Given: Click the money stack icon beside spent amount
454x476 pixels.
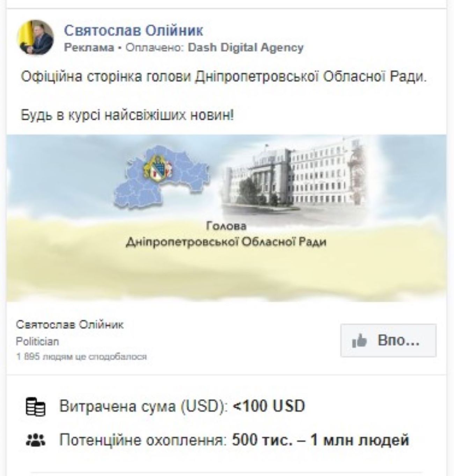Looking at the screenshot, I should coord(35,407).
